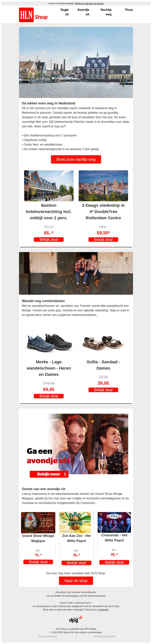Click the afmelden unsubscribe link

click(x=104, y=610)
